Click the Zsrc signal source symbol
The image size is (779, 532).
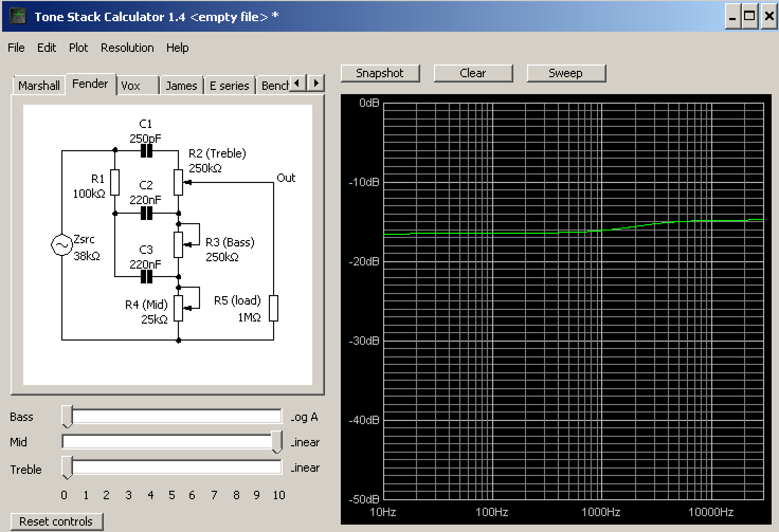(x=61, y=245)
